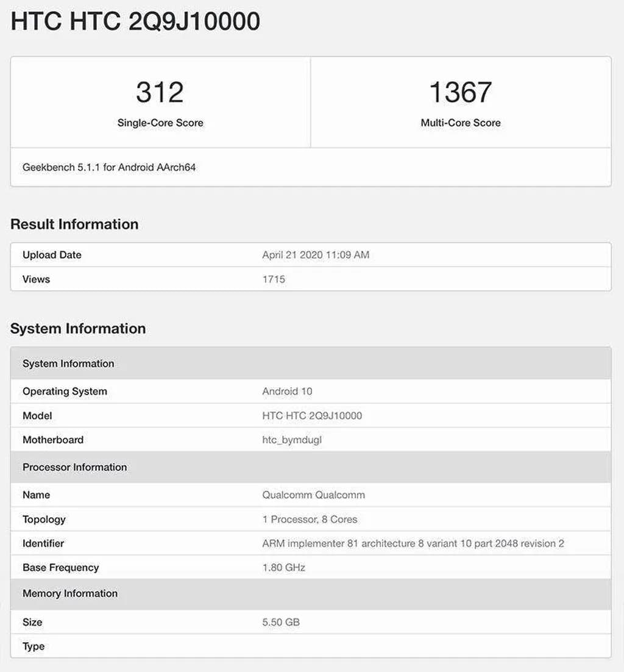Select the Qualcomm Qualcomm processor name
The width and height of the screenshot is (624, 672).
coord(313,495)
